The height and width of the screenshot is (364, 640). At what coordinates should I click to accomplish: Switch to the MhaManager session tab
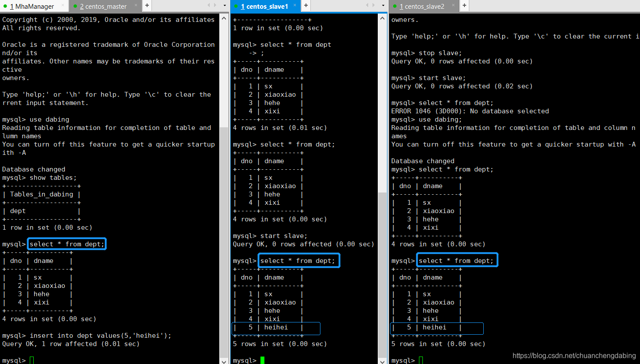coord(34,6)
